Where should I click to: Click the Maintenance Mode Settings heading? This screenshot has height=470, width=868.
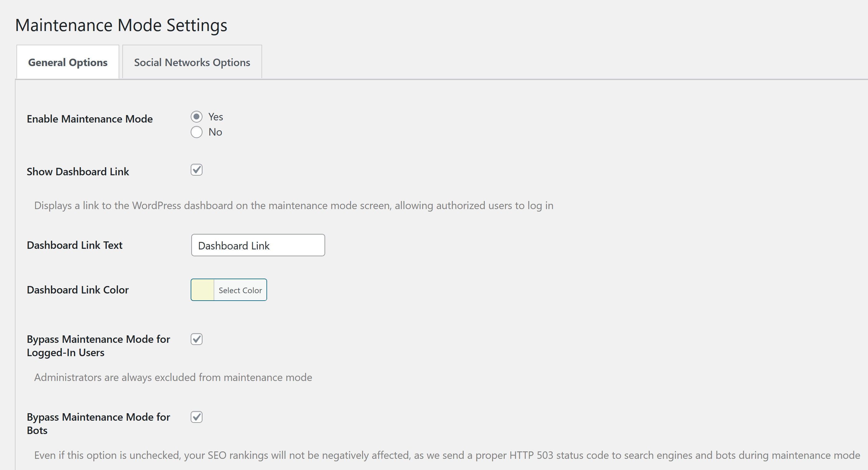pos(121,25)
